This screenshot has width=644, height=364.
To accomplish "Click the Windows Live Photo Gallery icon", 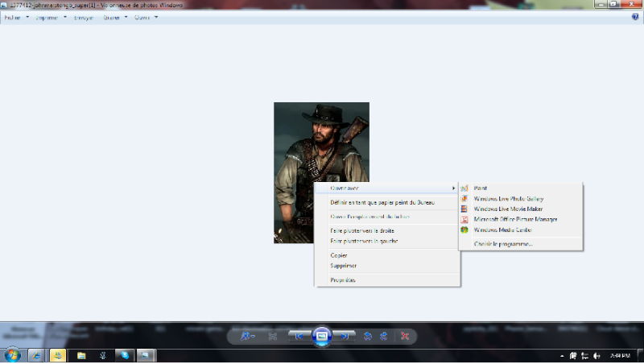I will [x=464, y=199].
